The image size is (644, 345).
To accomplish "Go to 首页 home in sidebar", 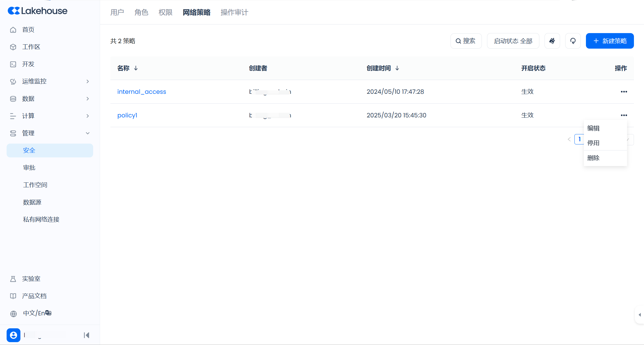I will pyautogui.click(x=28, y=30).
